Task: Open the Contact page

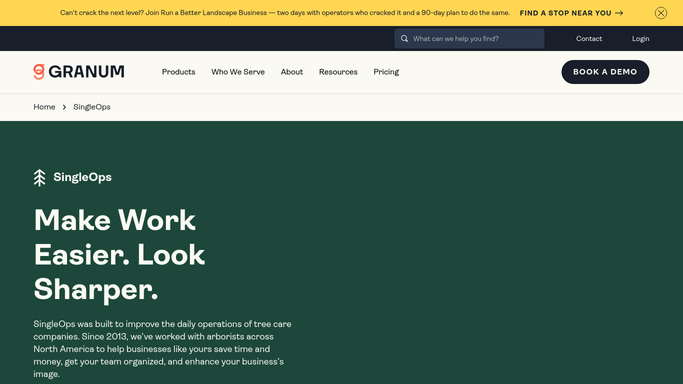Action: (589, 39)
